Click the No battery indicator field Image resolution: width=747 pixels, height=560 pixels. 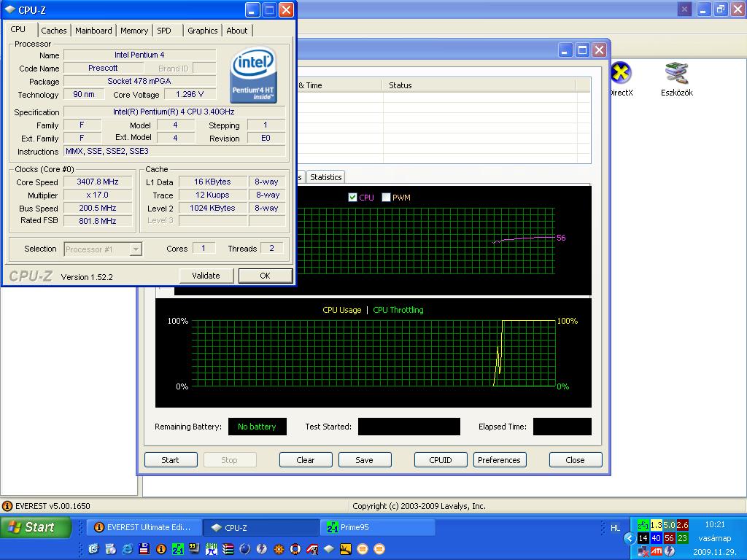[258, 427]
